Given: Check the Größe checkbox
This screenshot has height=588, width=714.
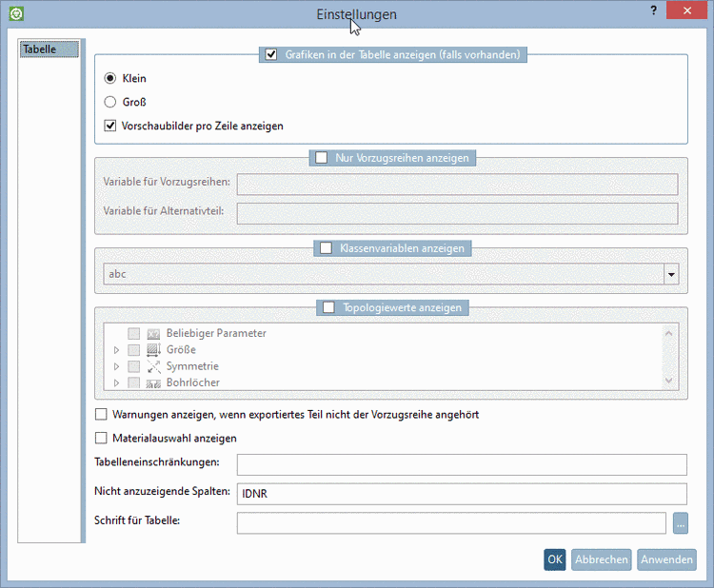Looking at the screenshot, I should coord(134,350).
